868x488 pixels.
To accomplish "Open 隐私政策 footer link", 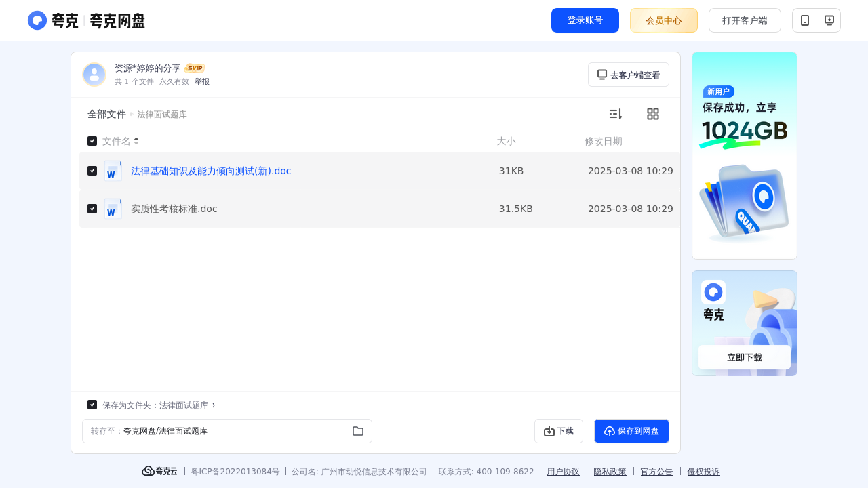I will 610,472.
